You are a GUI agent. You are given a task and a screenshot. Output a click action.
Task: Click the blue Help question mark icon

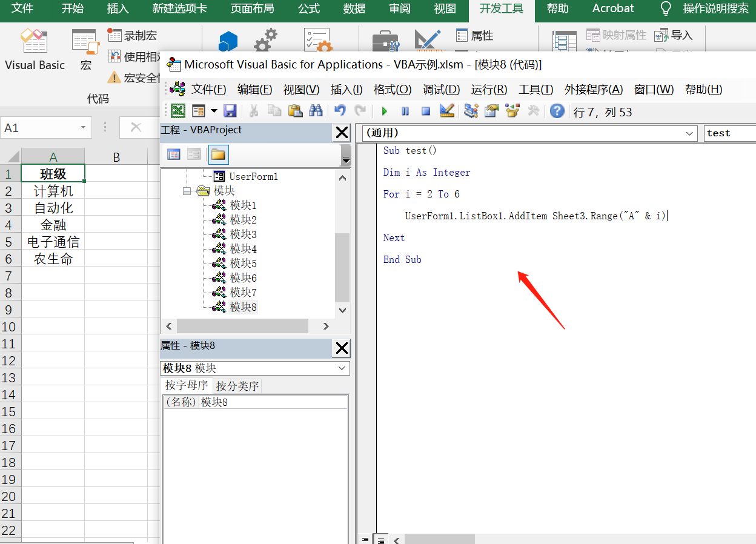click(x=557, y=111)
